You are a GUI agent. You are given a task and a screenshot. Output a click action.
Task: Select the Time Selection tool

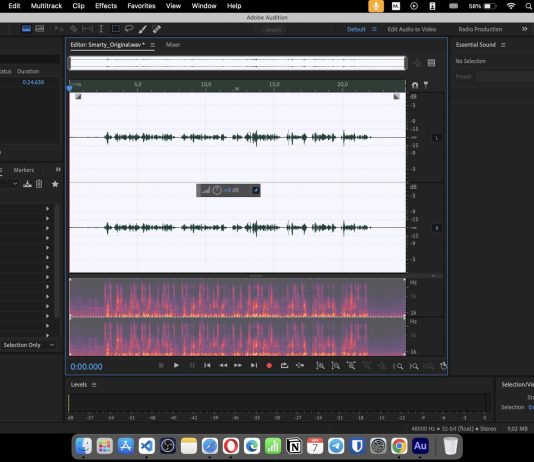pyautogui.click(x=101, y=29)
